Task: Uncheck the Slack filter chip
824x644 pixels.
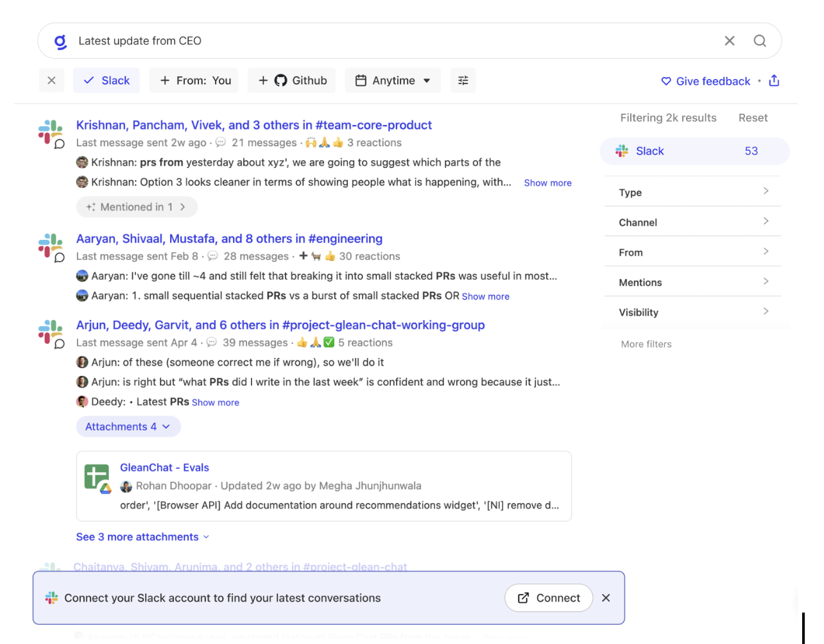Action: coord(106,80)
